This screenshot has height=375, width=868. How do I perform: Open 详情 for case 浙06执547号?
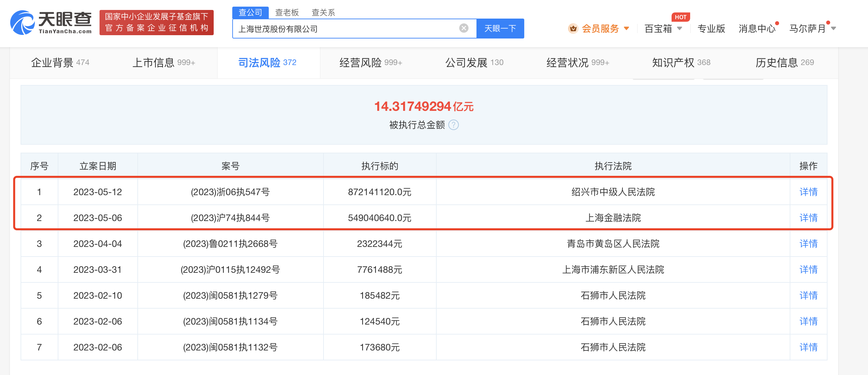coord(808,192)
